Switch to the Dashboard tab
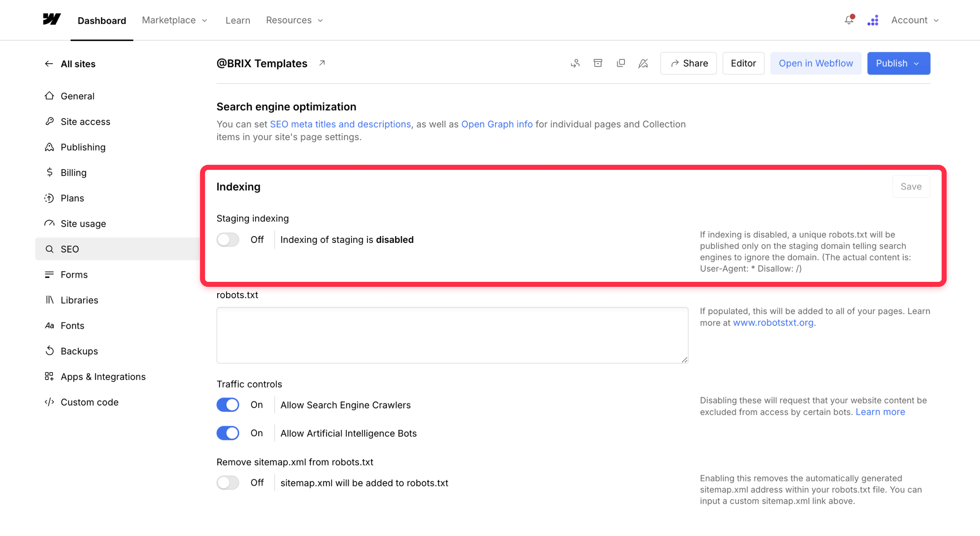Viewport: 980px width, 536px height. pyautogui.click(x=102, y=21)
